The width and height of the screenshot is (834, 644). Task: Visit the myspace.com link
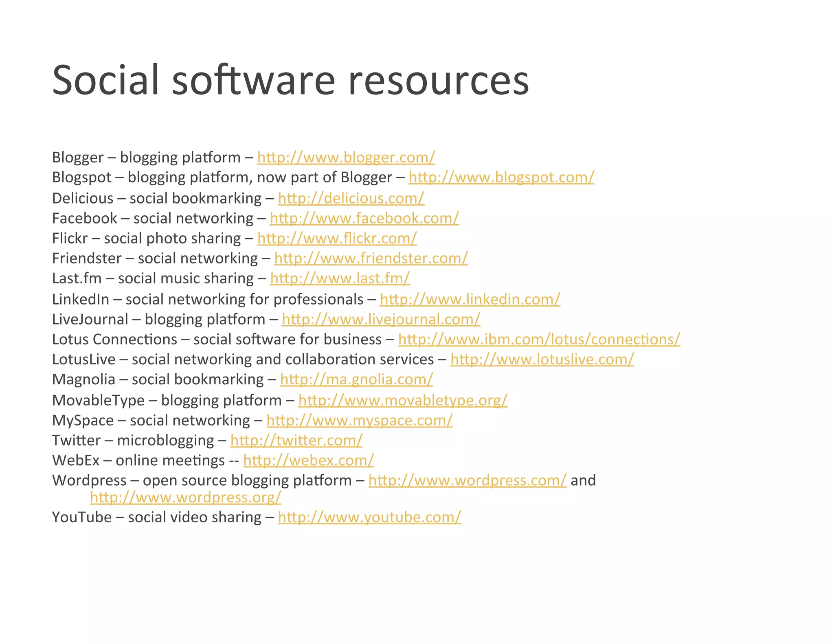tap(360, 421)
